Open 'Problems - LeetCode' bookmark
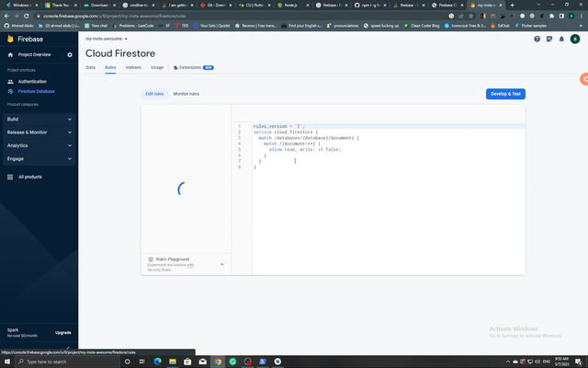588x368 pixels. tap(133, 26)
